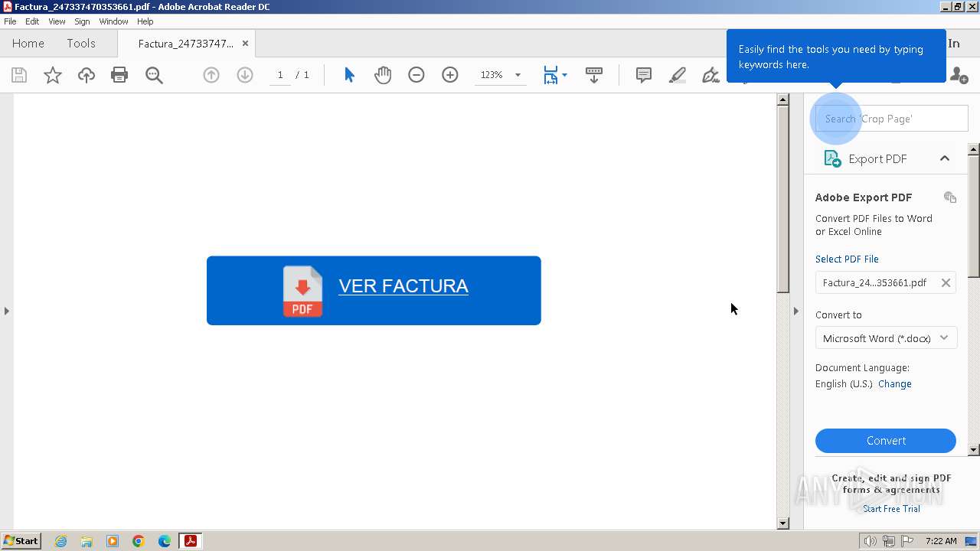Click document scrollbar up arrow
The height and width of the screenshot is (551, 980).
(x=782, y=99)
